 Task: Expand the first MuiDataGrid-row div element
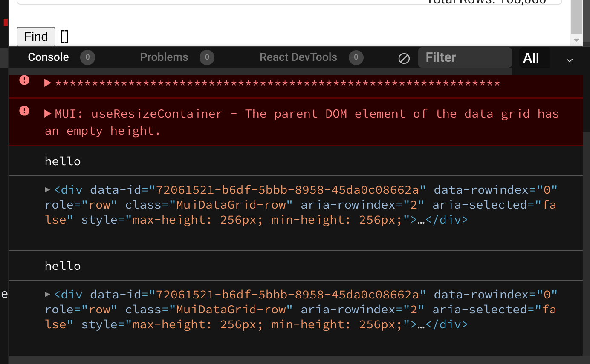pyautogui.click(x=47, y=189)
